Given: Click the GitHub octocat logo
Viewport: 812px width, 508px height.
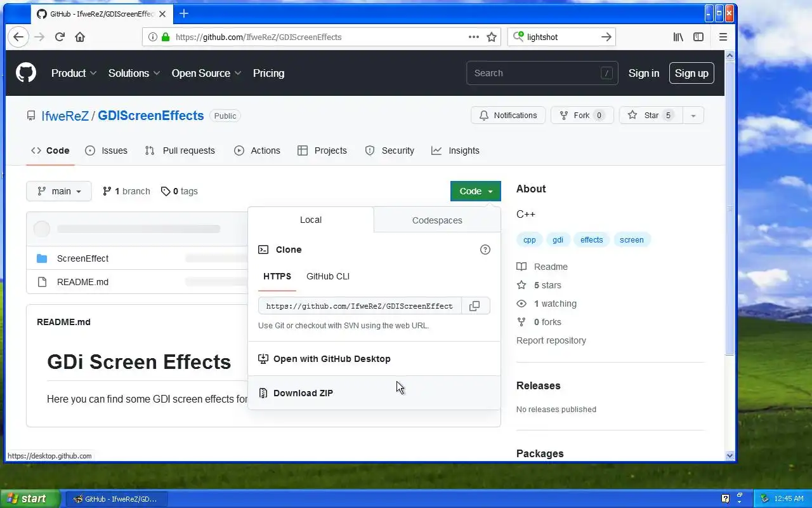Looking at the screenshot, I should click(26, 73).
